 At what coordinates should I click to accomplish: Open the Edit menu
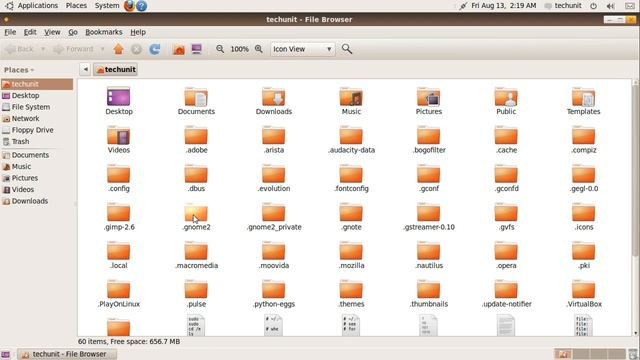(x=30, y=32)
